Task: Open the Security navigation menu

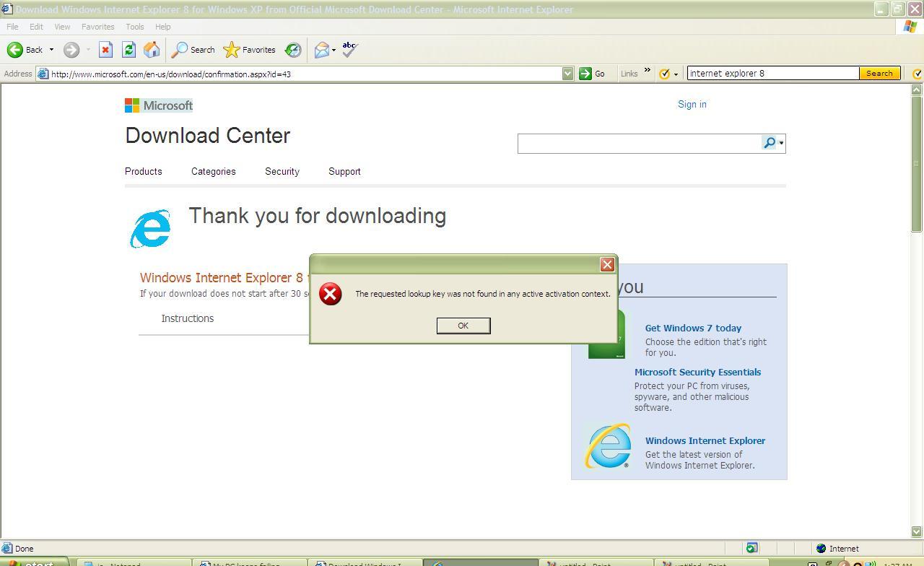Action: coord(282,172)
